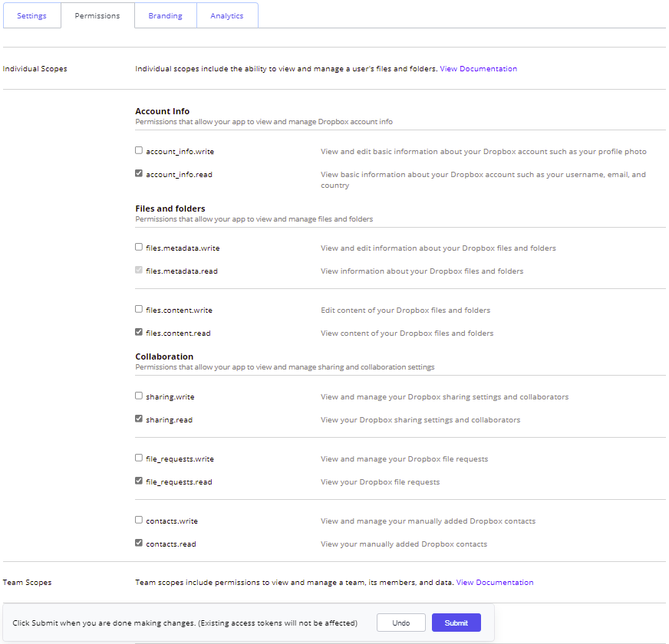
Task: Click the account_info.read label text
Action: tap(180, 175)
